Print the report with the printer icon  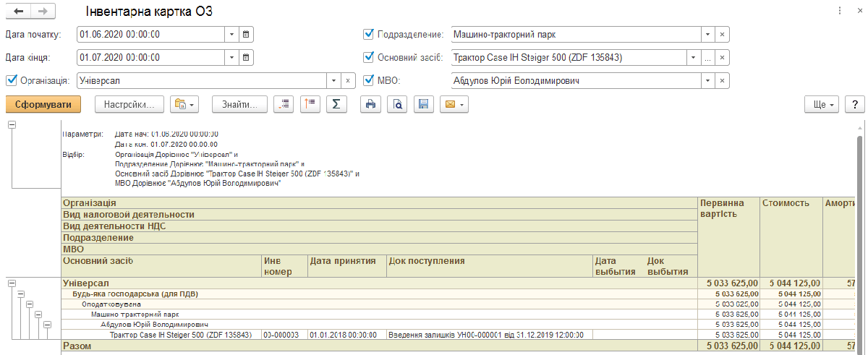370,105
